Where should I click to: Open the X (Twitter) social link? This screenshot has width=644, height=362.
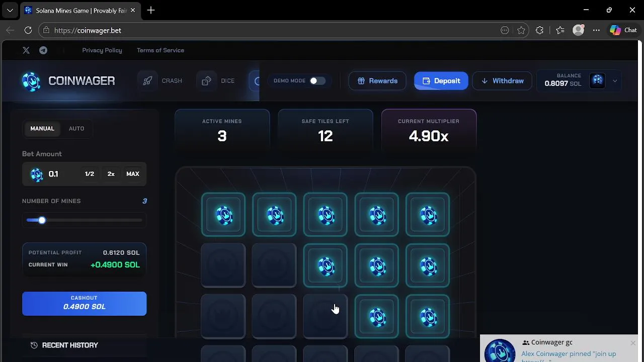click(26, 50)
